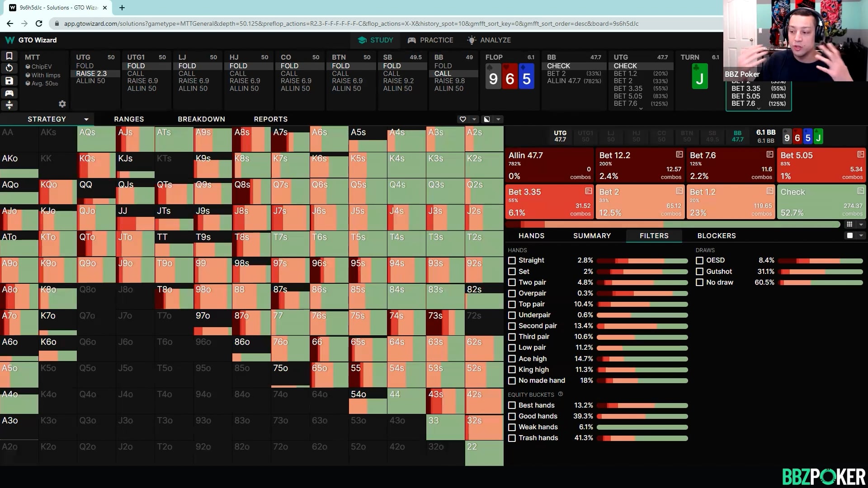Open MTT settings gear icon
This screenshot has height=488, width=868.
(x=62, y=104)
